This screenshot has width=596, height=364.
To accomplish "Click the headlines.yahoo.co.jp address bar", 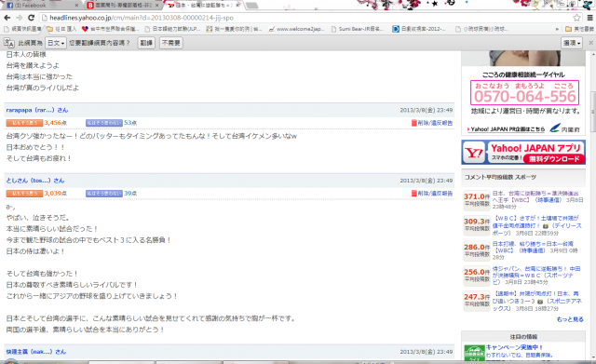I will [x=305, y=18].
